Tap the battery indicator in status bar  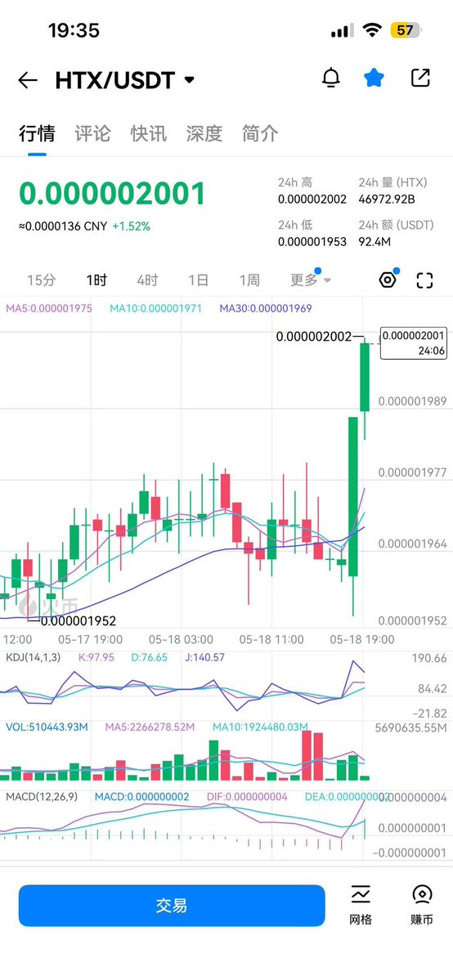coord(406,30)
